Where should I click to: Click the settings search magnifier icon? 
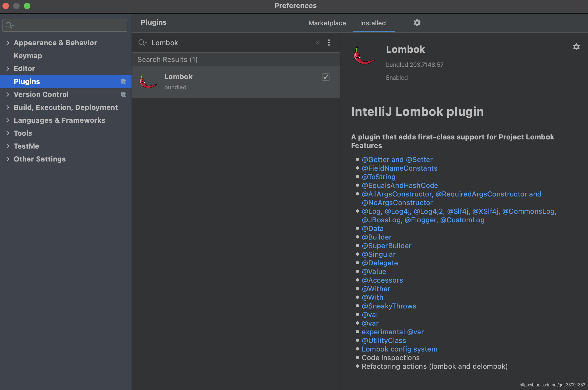9,25
